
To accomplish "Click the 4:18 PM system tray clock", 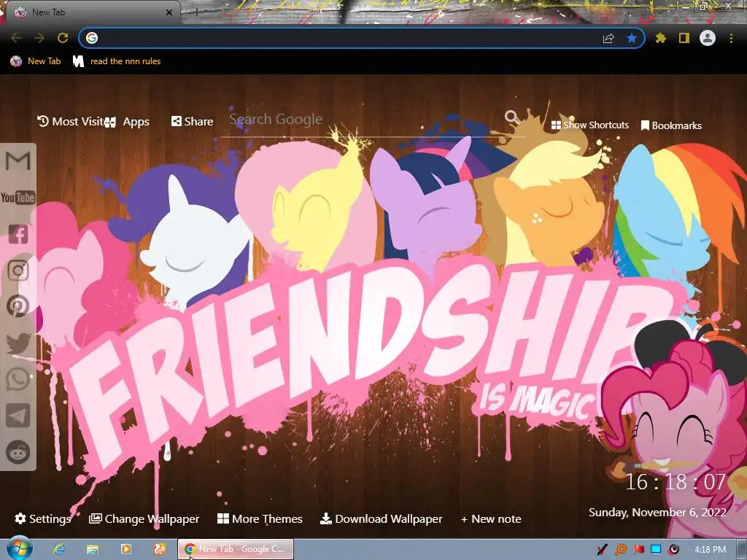I will (x=710, y=550).
